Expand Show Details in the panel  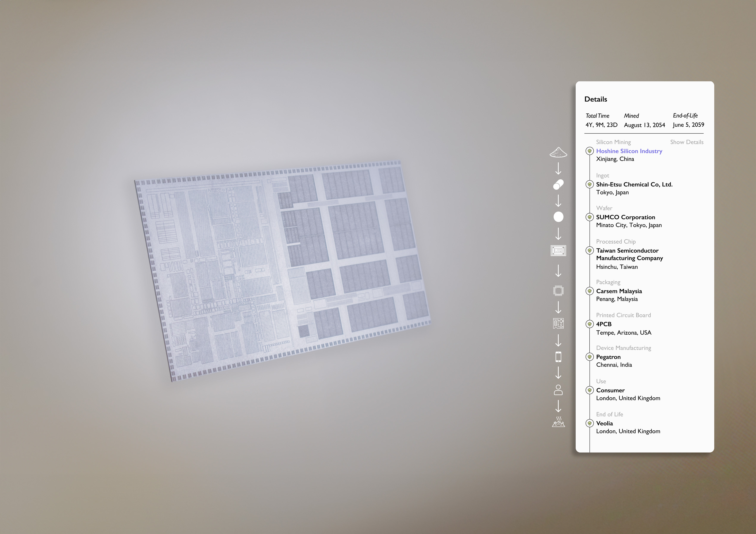point(687,142)
